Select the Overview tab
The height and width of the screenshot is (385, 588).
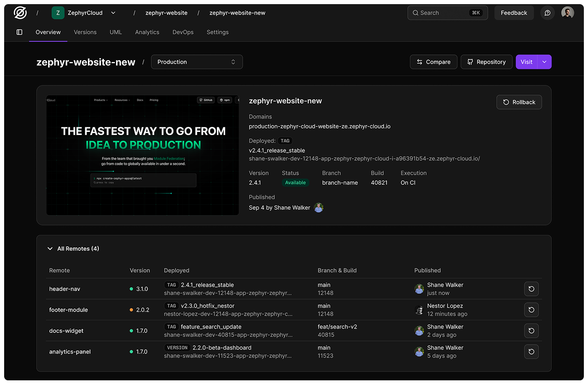(48, 32)
